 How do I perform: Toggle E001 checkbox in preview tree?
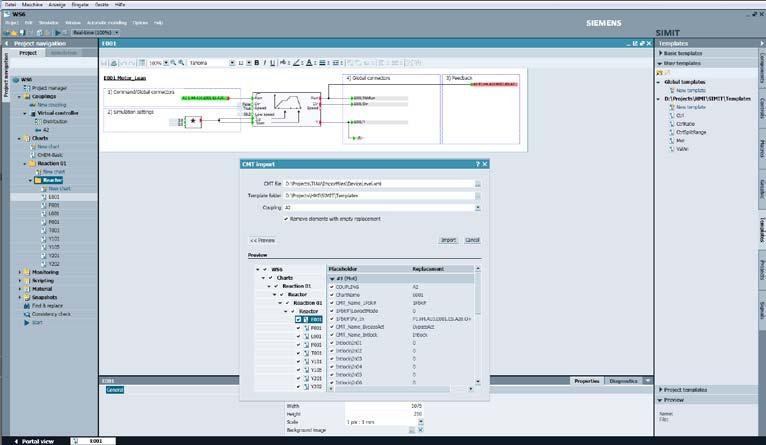[x=298, y=319]
